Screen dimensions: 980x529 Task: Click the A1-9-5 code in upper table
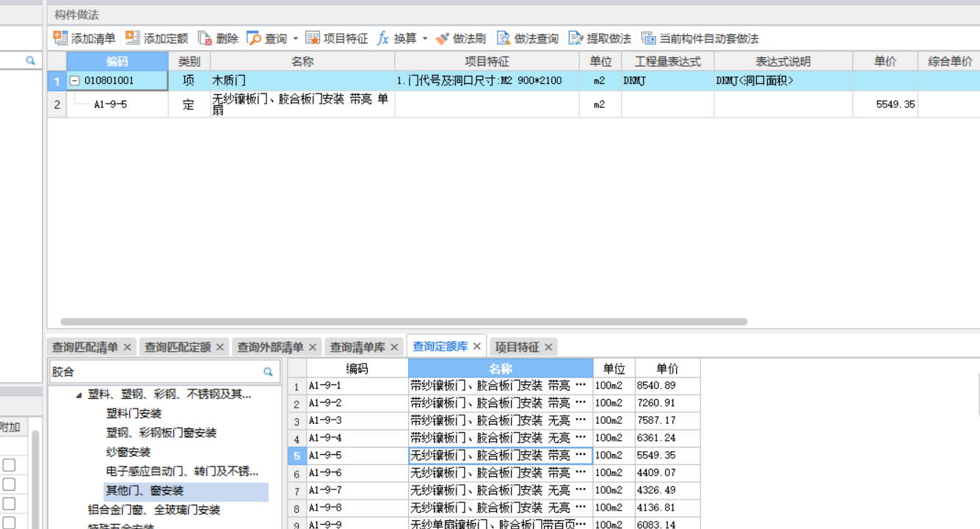pyautogui.click(x=110, y=104)
